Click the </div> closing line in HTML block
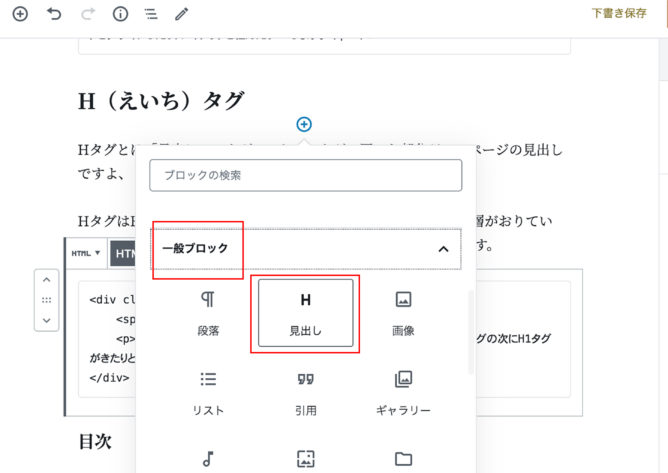Image resolution: width=668 pixels, height=473 pixels. (109, 378)
